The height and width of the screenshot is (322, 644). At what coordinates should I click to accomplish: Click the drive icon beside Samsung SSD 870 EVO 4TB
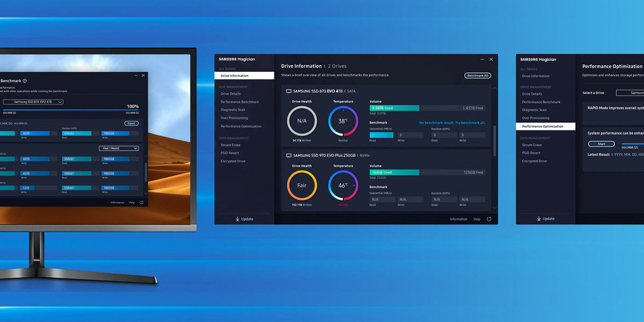pyautogui.click(x=289, y=91)
